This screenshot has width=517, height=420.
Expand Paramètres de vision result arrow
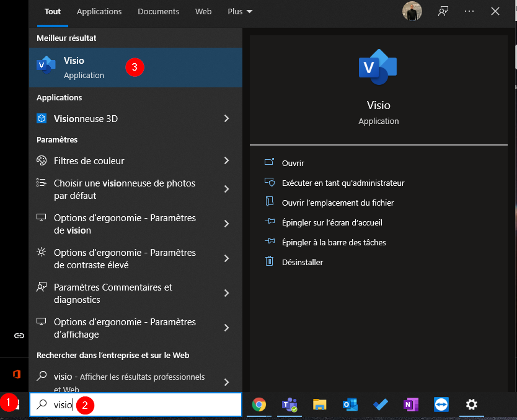(226, 224)
